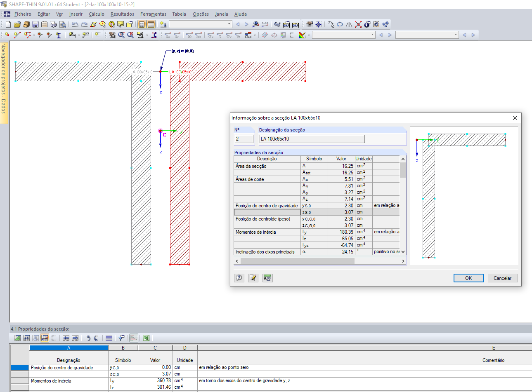532x392 pixels.
Task: Click the decimal places 0.00 dialog icon
Action: tap(267, 278)
